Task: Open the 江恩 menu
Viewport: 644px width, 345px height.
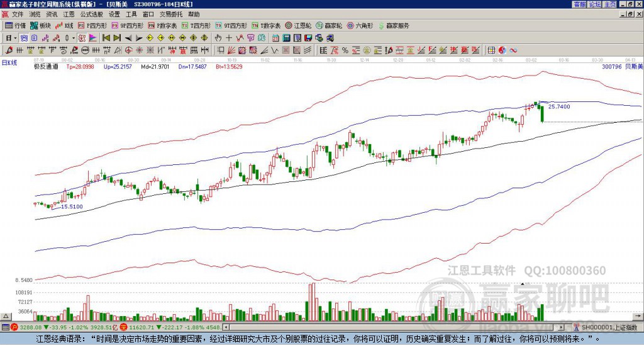Action: [69, 14]
